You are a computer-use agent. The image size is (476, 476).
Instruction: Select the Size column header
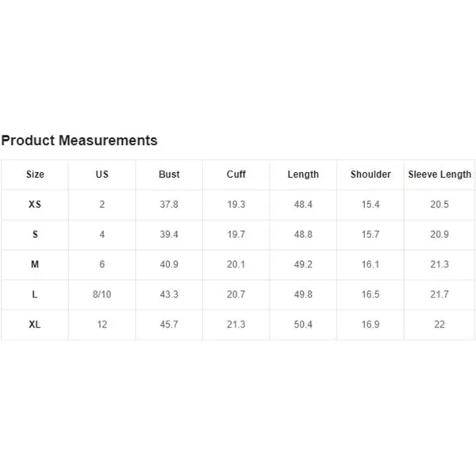pos(35,175)
